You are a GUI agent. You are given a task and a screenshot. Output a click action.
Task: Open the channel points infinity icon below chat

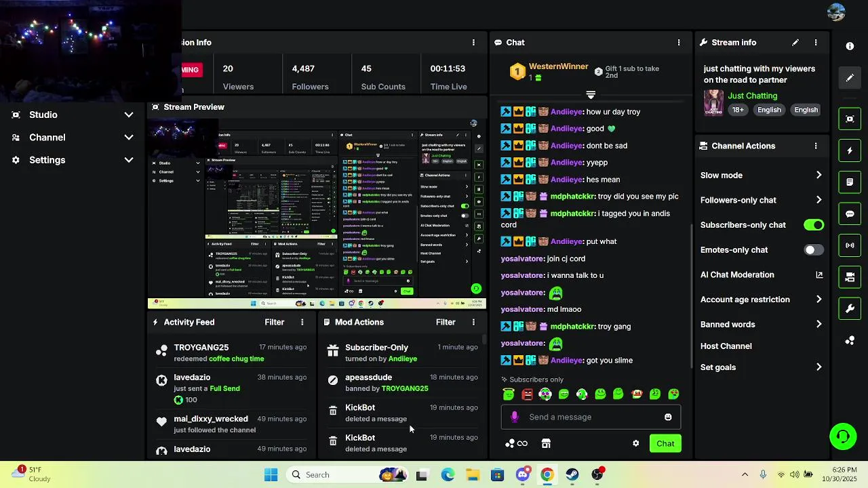517,443
